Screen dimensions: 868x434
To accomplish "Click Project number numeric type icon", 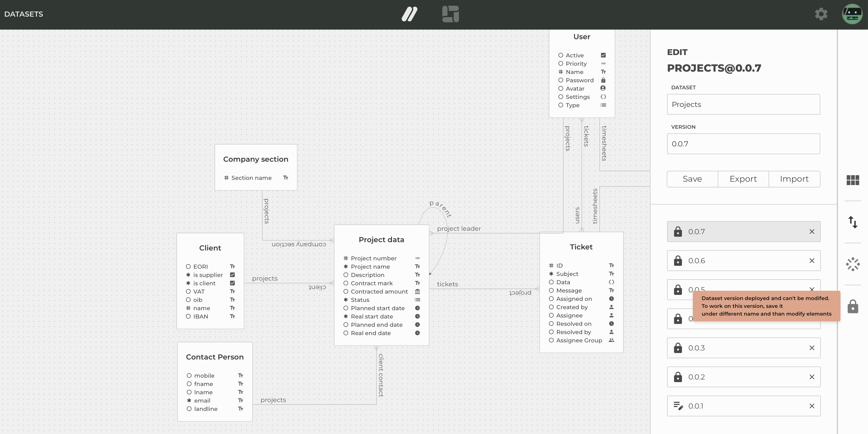I will (x=417, y=258).
